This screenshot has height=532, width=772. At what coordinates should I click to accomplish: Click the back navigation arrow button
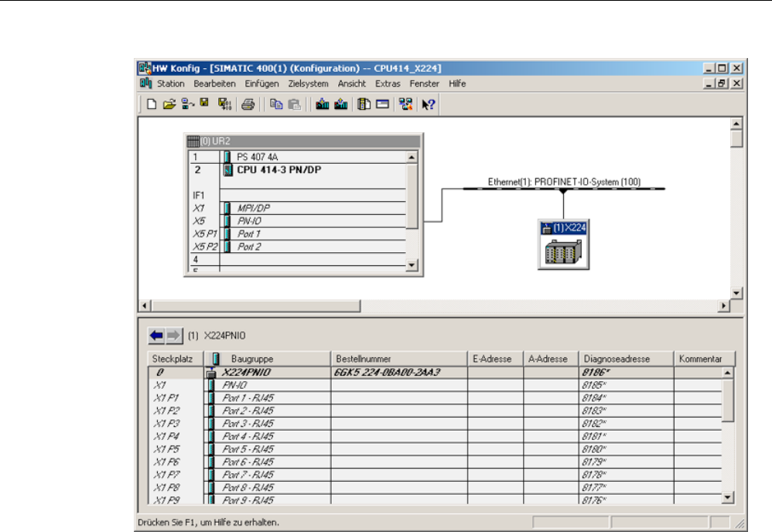[x=157, y=337]
